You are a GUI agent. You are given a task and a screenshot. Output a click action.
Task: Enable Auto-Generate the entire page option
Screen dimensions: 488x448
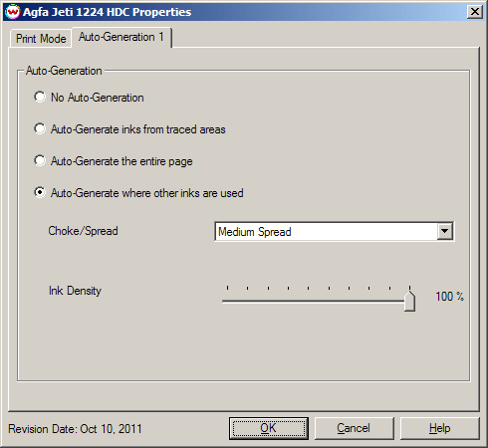tap(40, 160)
